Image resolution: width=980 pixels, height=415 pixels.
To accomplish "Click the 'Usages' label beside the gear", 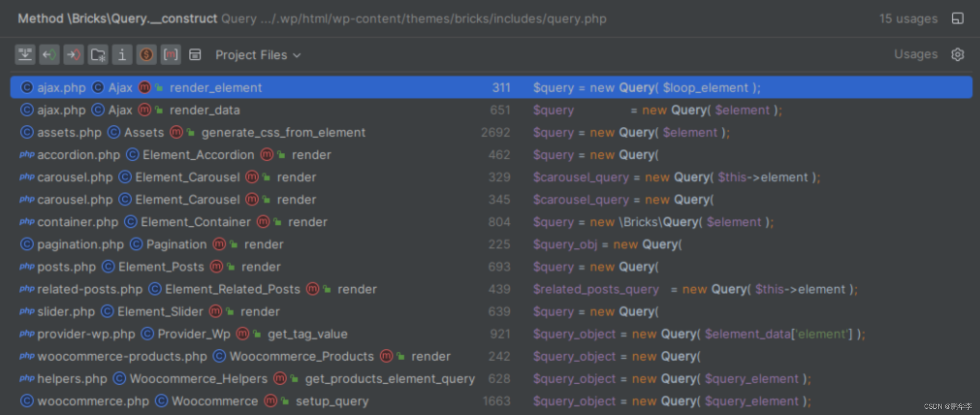I will (x=916, y=54).
